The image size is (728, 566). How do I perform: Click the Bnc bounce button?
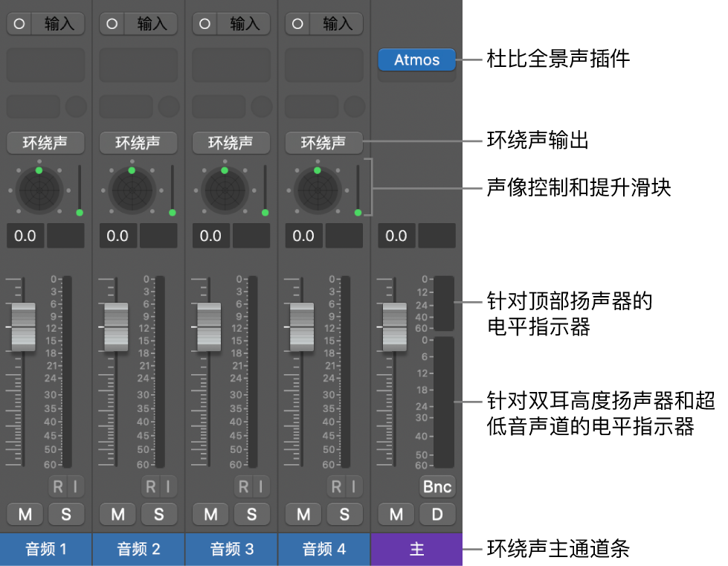click(437, 486)
